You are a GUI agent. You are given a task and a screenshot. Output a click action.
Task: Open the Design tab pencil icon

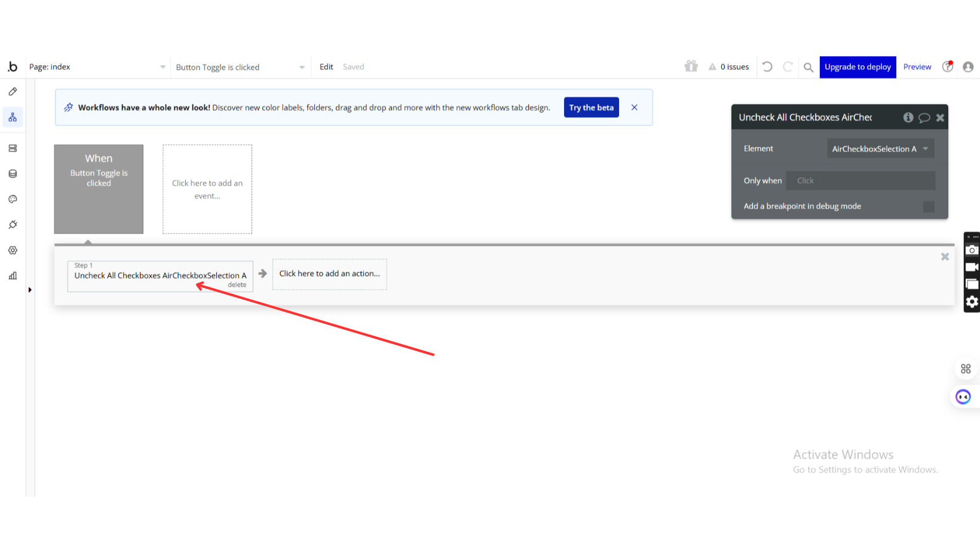click(13, 91)
